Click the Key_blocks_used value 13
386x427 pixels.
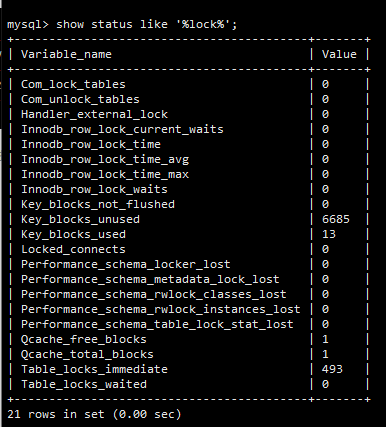pos(329,234)
